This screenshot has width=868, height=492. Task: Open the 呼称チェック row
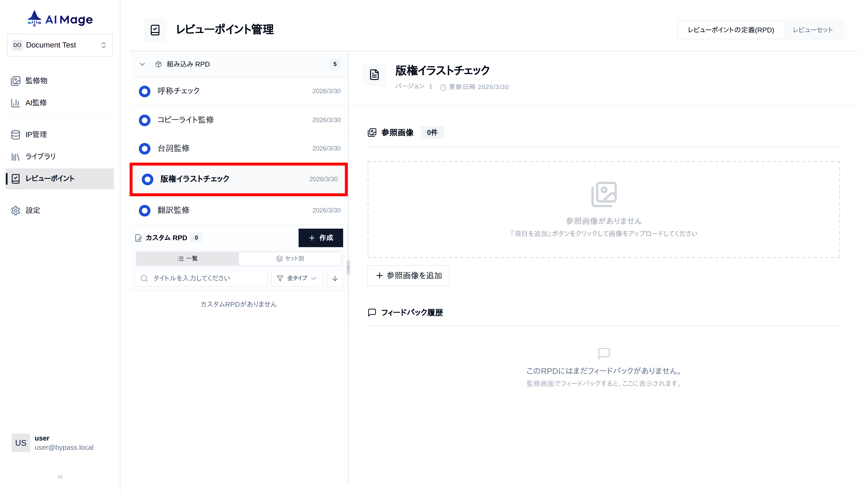tap(239, 91)
